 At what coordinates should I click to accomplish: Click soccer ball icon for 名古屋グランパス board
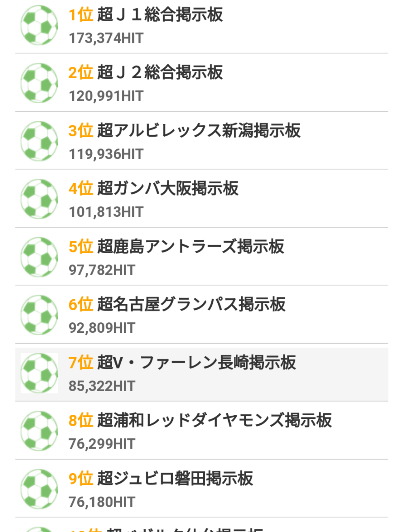click(39, 315)
